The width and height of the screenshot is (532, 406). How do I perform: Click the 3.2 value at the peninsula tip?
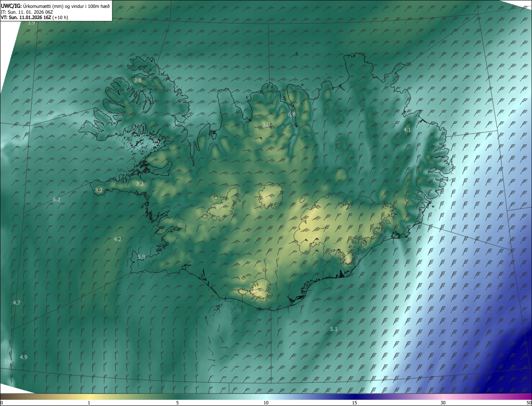click(x=99, y=190)
